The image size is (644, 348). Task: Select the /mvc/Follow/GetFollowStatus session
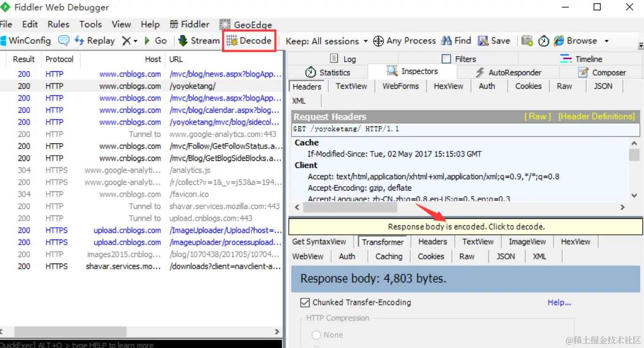141,146
